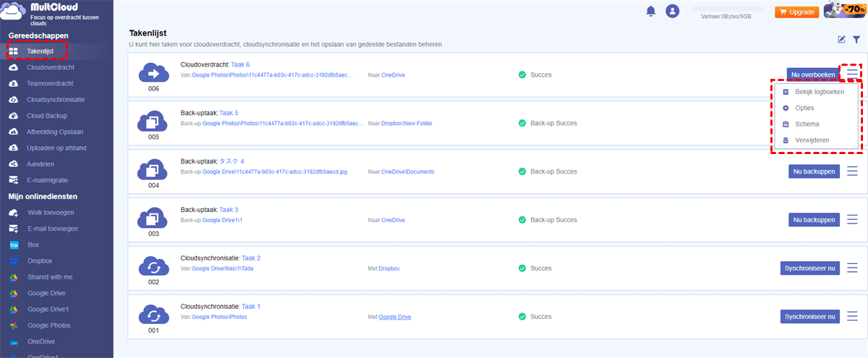Screen dimensions: 868x358
Task: Go to Cloudsynchronisatie in sidebar
Action: pyautogui.click(x=56, y=99)
